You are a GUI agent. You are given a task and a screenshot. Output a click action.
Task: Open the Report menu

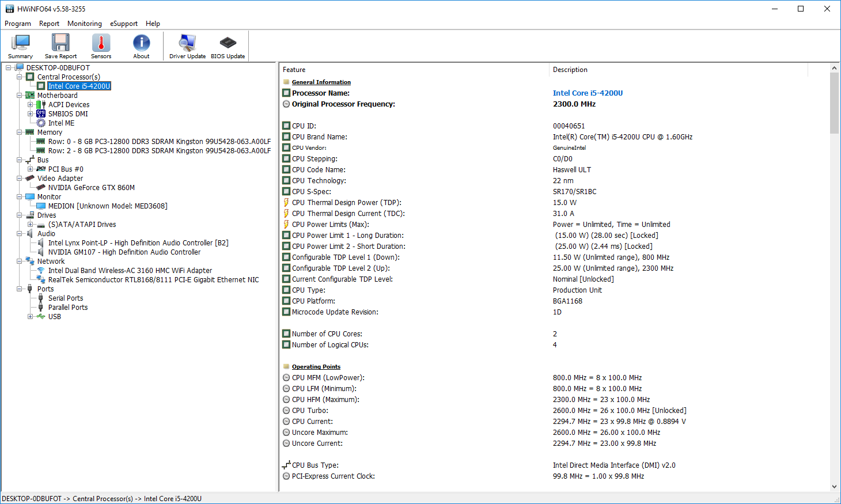49,24
